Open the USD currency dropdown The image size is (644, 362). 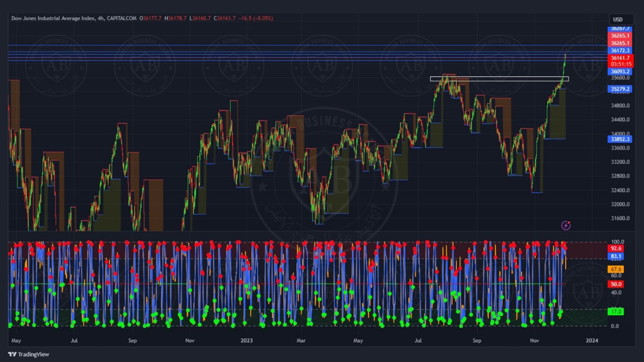tap(620, 19)
